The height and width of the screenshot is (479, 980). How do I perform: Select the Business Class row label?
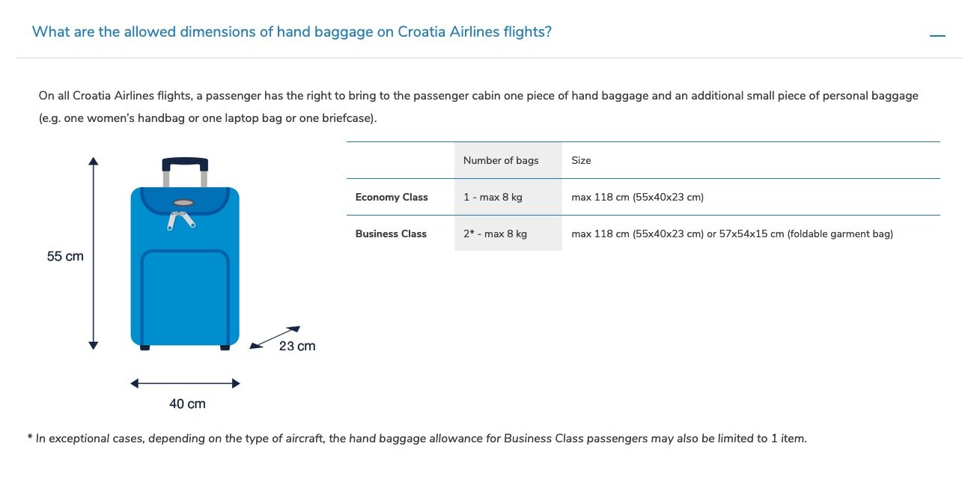(x=391, y=234)
